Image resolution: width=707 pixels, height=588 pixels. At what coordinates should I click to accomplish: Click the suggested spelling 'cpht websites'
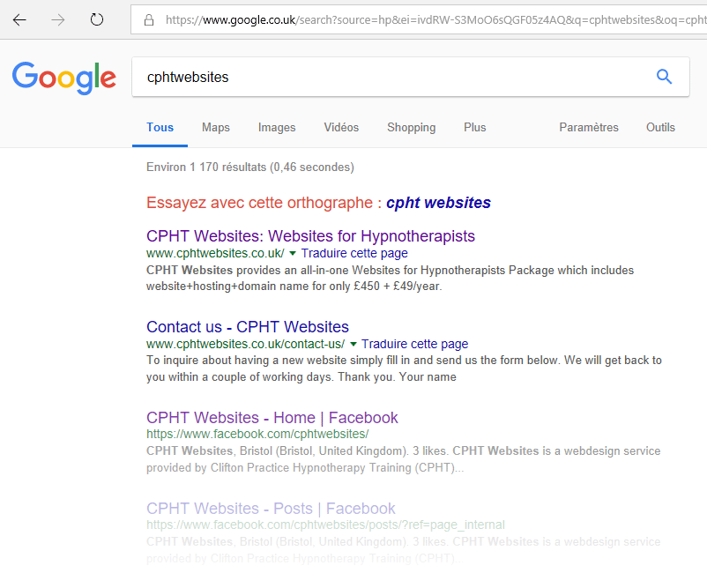coord(438,203)
